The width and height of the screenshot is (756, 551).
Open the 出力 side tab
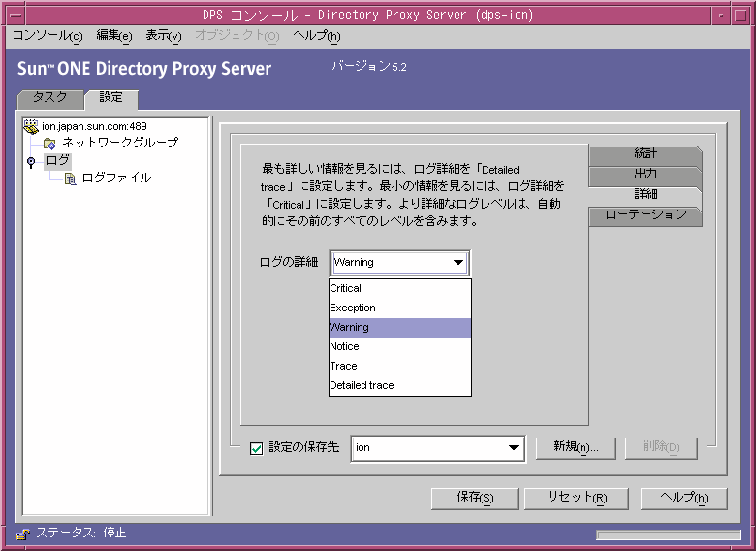(x=646, y=175)
